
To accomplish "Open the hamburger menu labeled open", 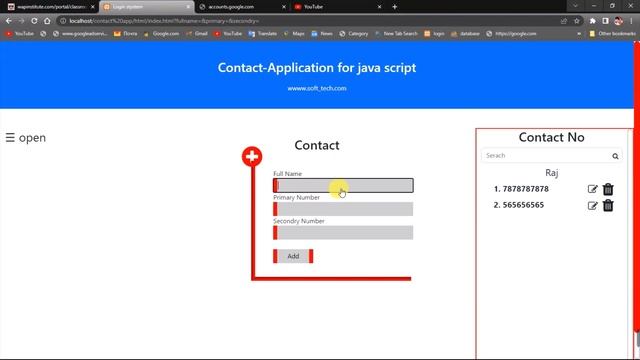I will coord(25,138).
